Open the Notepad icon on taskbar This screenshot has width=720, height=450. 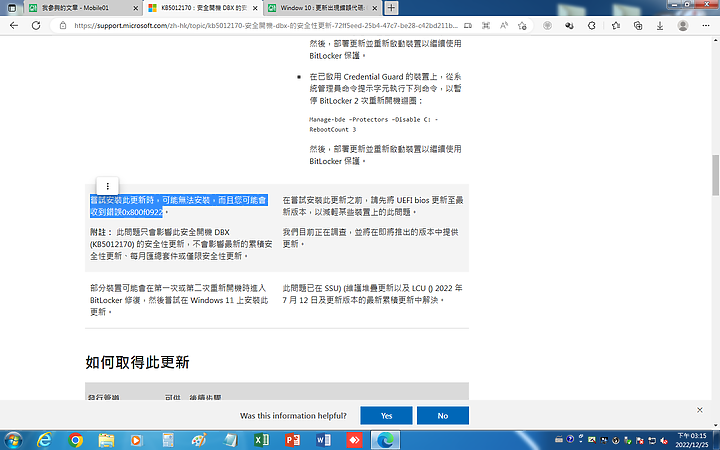point(230,440)
